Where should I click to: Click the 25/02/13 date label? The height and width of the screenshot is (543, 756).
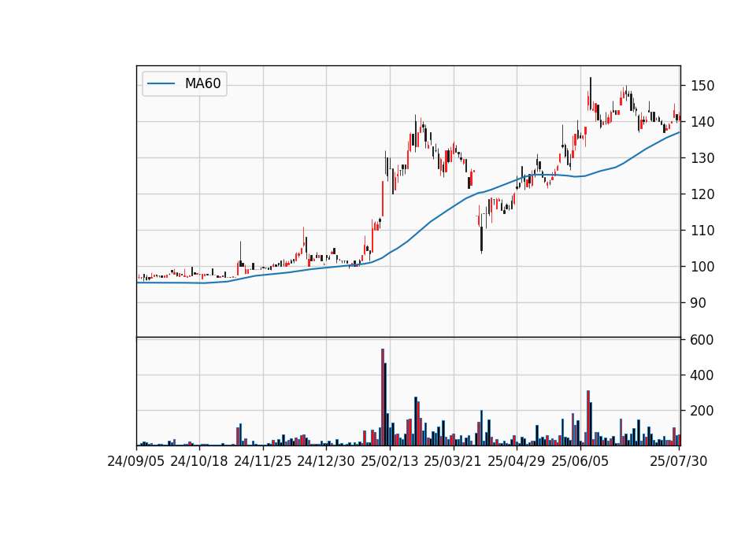point(390,461)
